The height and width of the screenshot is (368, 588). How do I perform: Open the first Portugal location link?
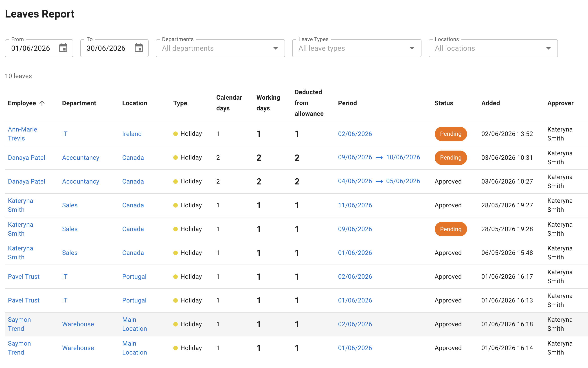134,277
